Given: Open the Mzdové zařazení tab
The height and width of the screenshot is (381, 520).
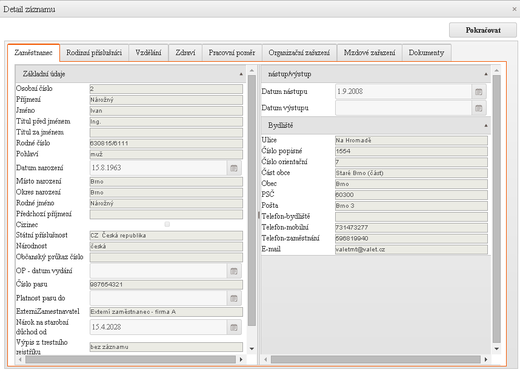Looking at the screenshot, I should [370, 53].
